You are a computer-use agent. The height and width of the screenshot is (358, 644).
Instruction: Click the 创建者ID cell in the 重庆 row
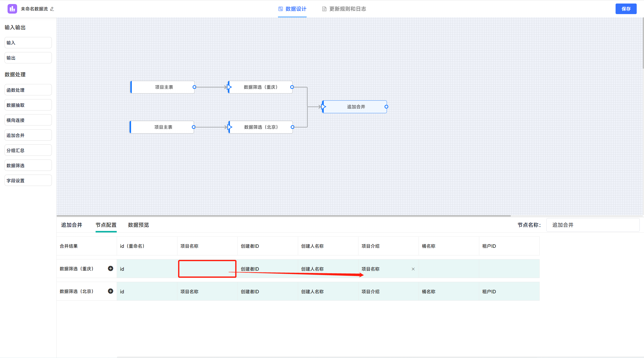pos(268,269)
